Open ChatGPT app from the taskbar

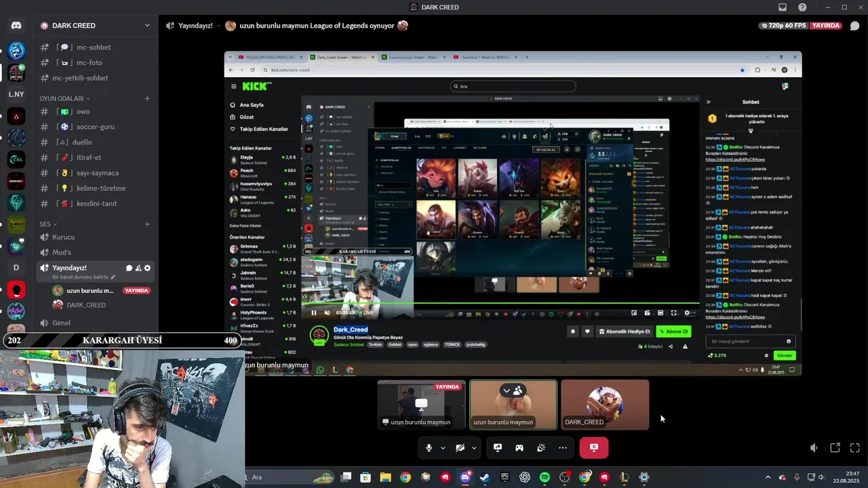tap(525, 477)
